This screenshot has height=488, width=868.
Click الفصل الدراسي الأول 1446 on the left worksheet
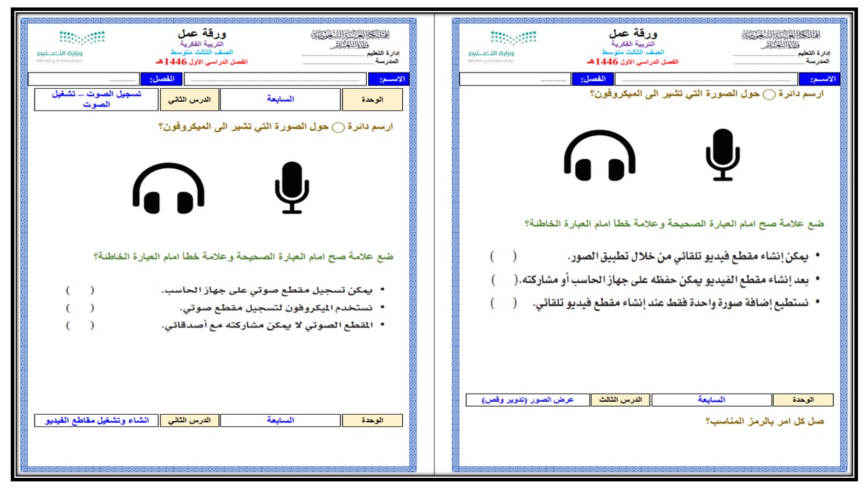click(203, 62)
